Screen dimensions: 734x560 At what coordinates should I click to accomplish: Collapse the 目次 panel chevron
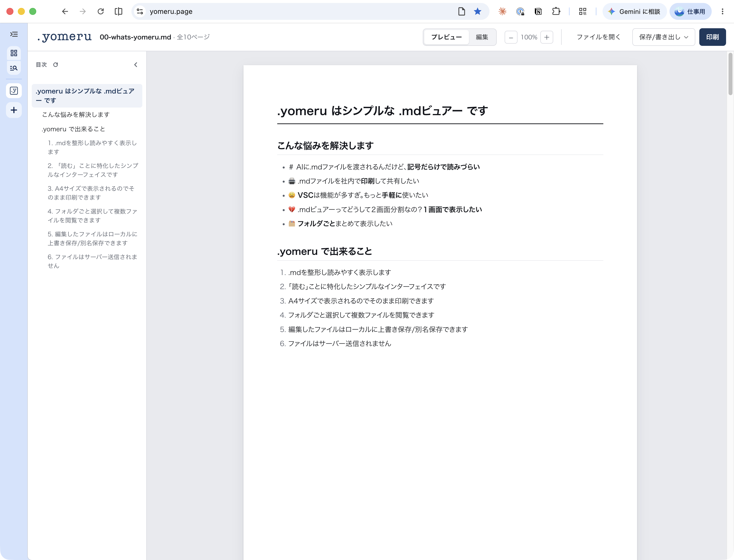click(135, 65)
